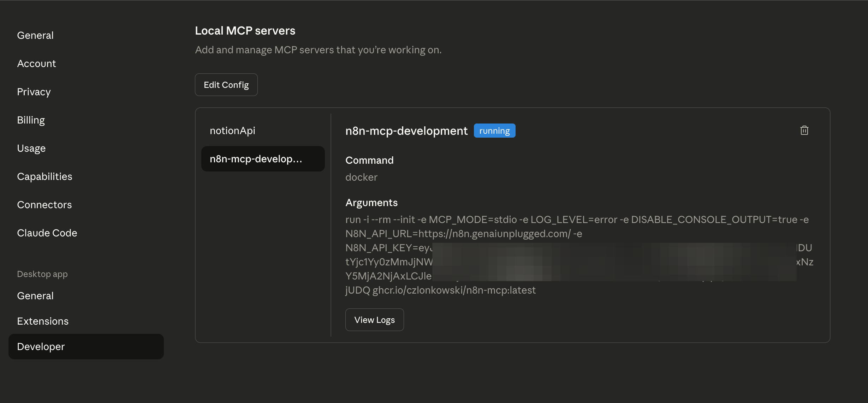Click the n8n-mcp-development server title
This screenshot has width=868, height=403.
click(406, 131)
